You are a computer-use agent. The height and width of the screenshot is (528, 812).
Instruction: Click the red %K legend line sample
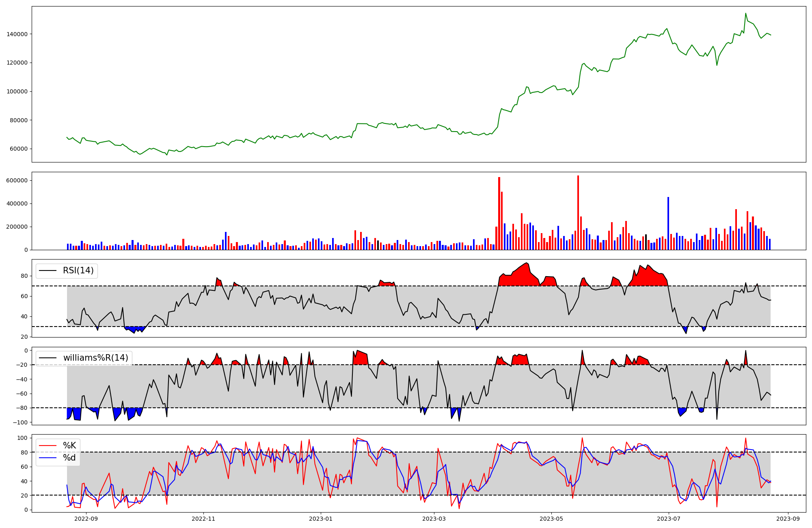click(48, 446)
